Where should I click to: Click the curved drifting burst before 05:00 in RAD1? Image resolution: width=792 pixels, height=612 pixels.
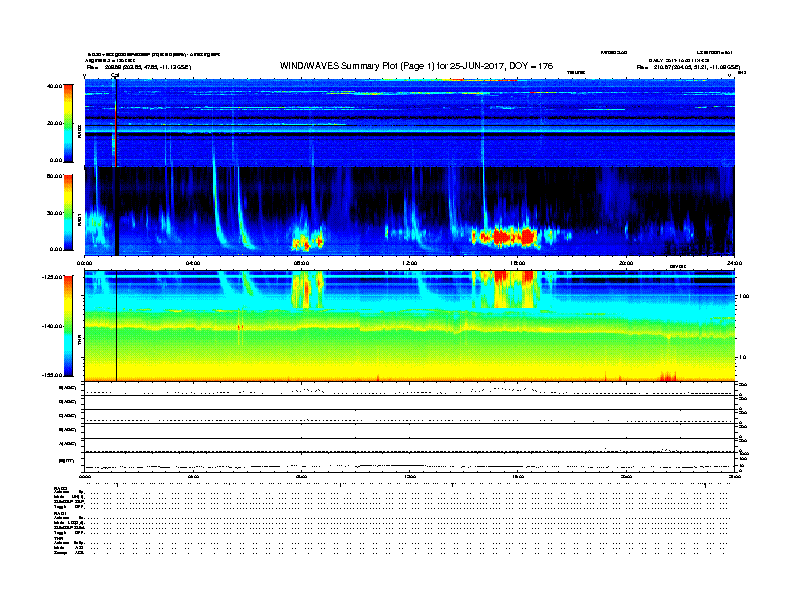click(x=219, y=207)
